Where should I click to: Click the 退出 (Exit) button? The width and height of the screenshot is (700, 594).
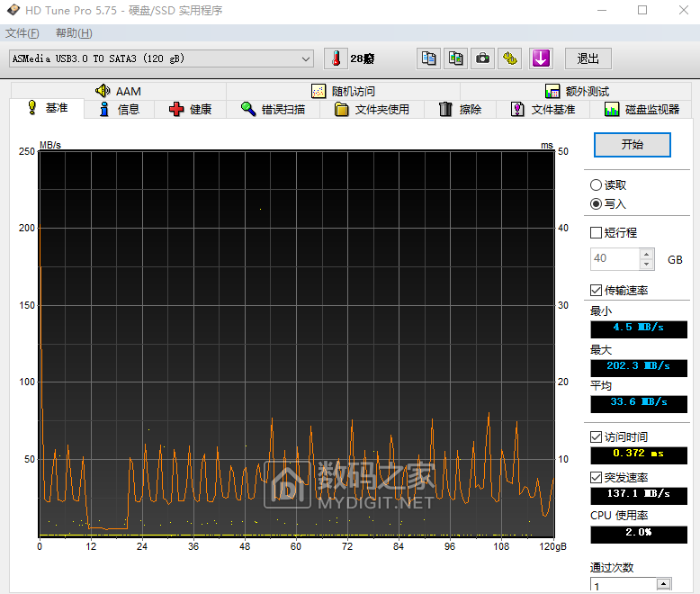pos(588,58)
